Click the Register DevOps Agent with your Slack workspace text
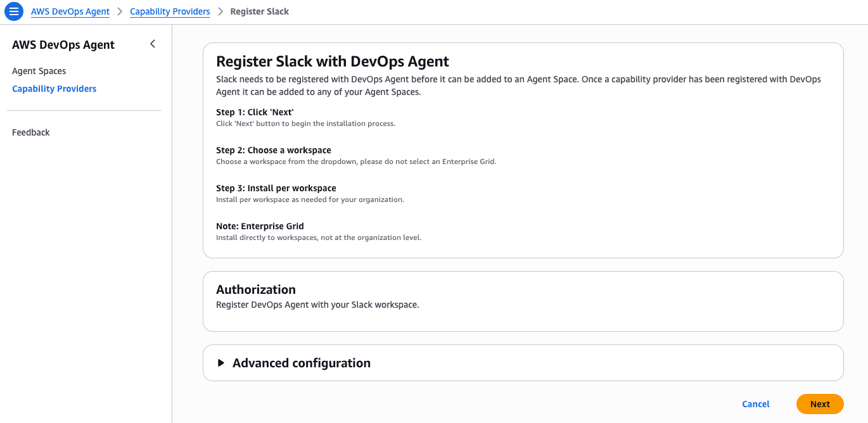Viewport: 868px width, 423px height. (317, 305)
